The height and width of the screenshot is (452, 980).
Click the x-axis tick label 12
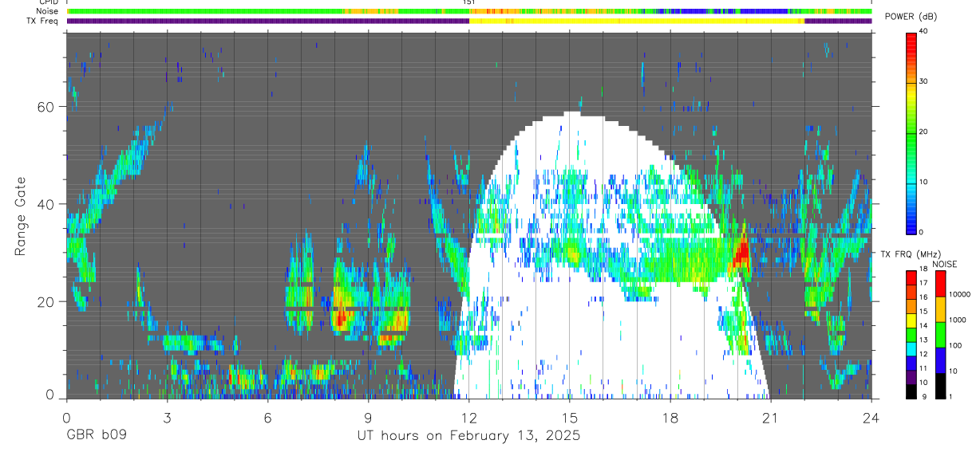pos(468,417)
